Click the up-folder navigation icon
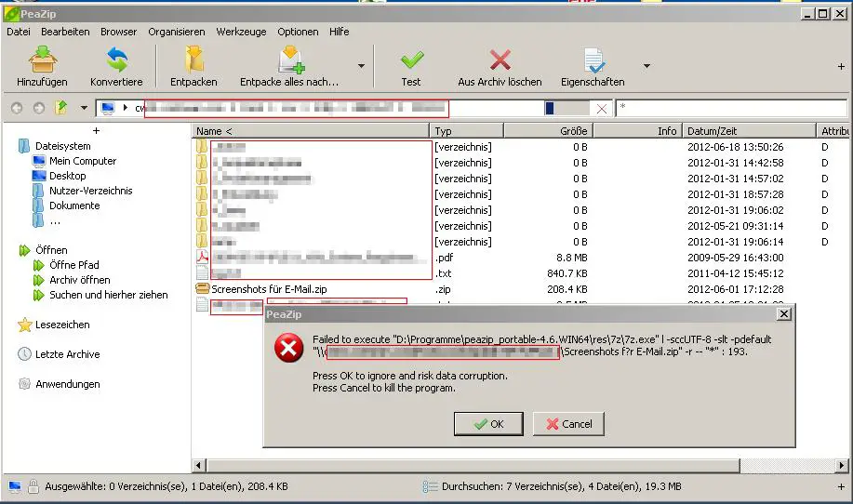 [61, 108]
